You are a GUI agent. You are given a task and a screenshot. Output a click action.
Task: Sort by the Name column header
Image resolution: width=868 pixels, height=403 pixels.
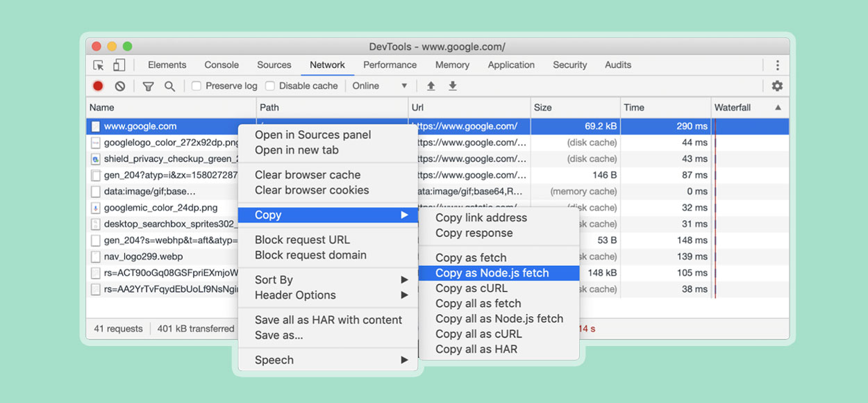coord(171,108)
